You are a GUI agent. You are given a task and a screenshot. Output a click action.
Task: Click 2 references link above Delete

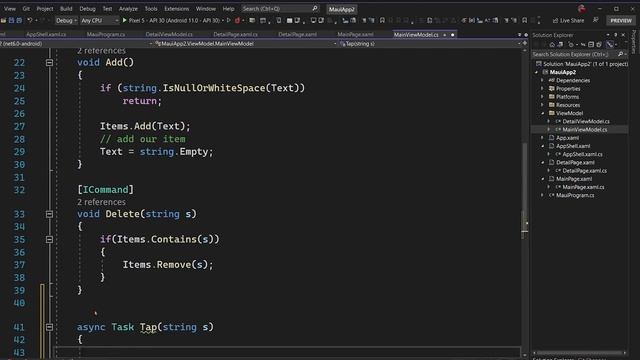pos(101,202)
